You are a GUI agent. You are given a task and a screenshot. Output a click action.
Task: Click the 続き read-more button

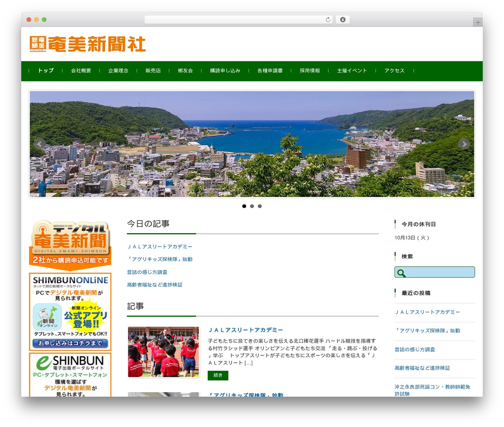click(218, 375)
